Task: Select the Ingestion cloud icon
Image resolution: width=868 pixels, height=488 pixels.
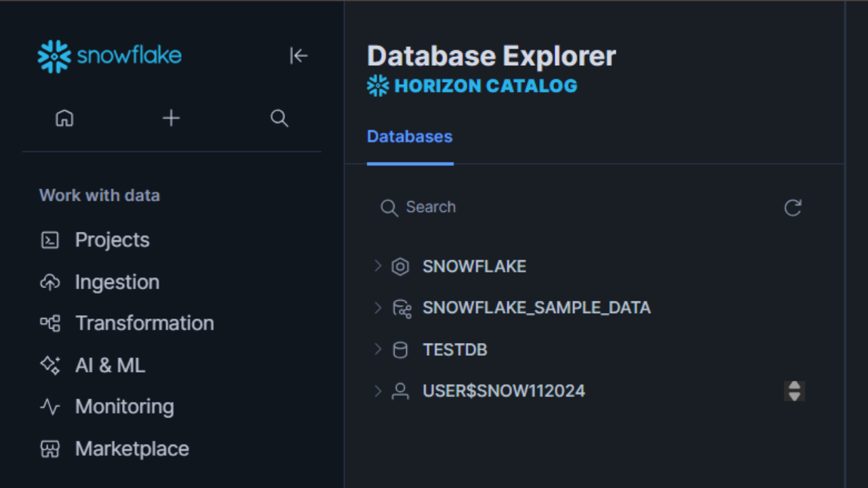Action: [51, 282]
